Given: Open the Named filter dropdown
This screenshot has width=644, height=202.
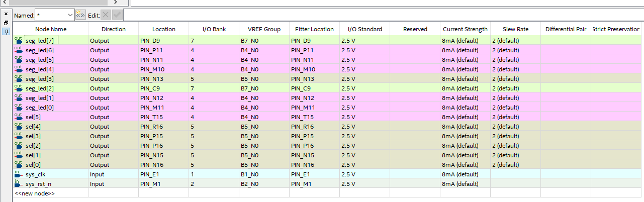Looking at the screenshot, I should (69, 16).
